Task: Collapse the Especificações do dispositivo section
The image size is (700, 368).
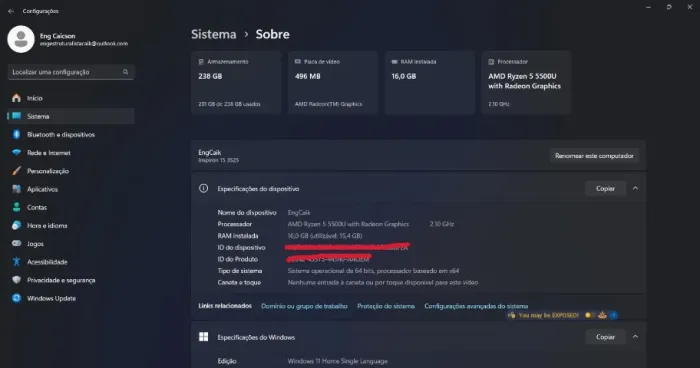Action: pyautogui.click(x=635, y=188)
